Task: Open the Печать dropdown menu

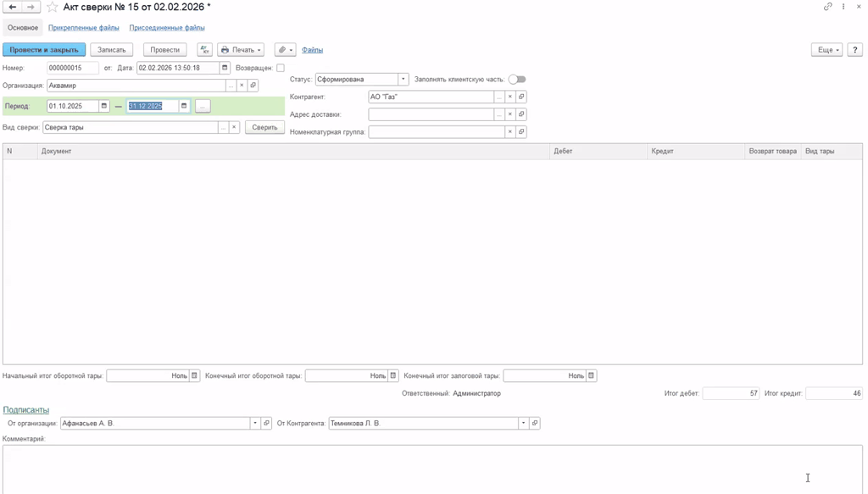Action: coord(241,50)
